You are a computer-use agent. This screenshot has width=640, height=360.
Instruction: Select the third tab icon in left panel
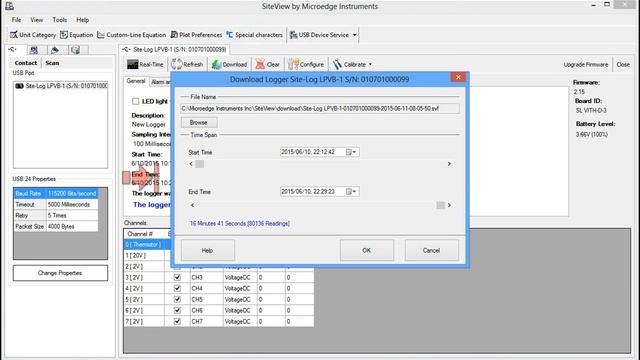point(54,50)
